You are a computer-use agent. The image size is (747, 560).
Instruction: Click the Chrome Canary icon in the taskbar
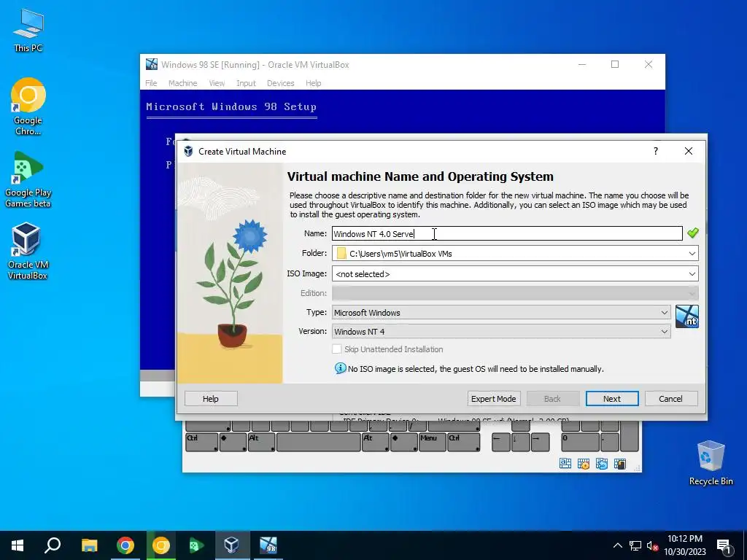click(x=161, y=545)
